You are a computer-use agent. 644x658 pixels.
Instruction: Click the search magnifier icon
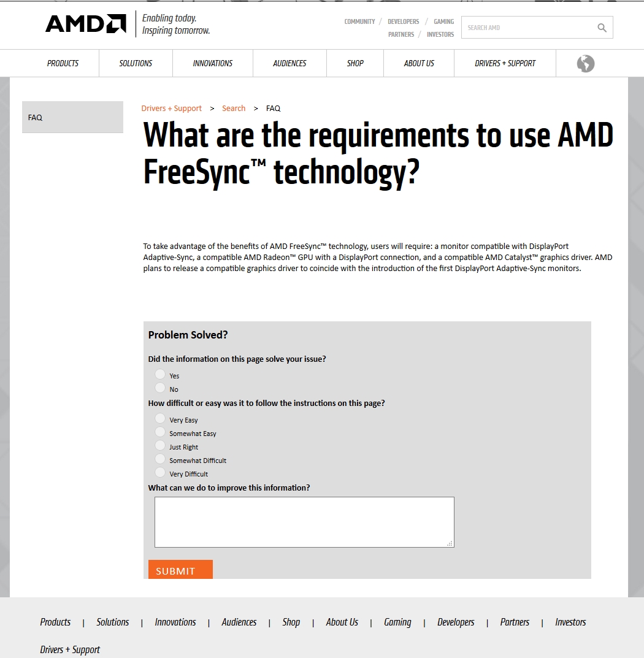click(602, 28)
